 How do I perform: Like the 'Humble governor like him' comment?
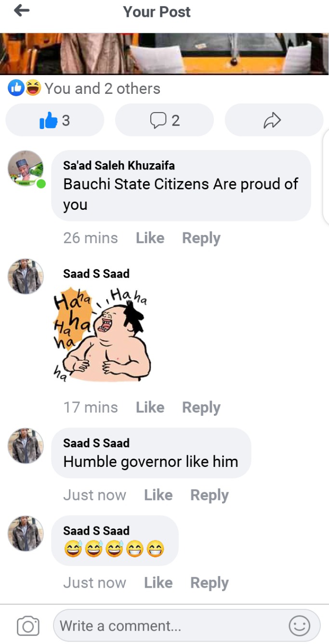(158, 495)
